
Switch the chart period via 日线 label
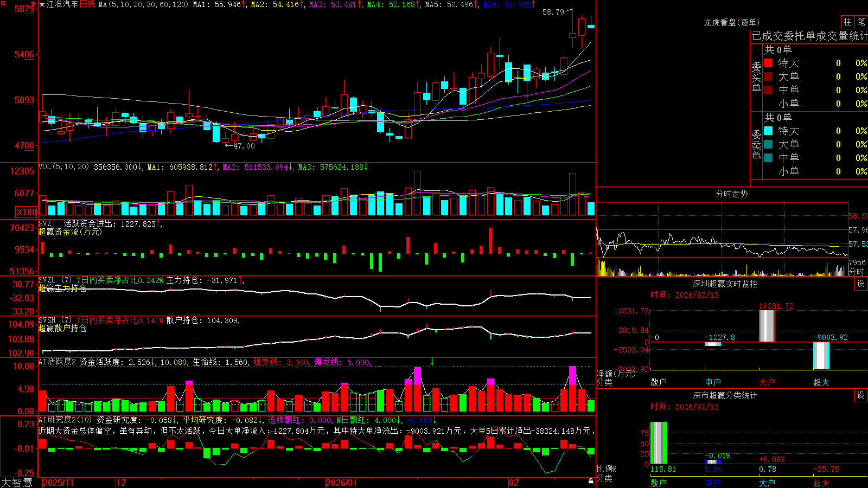click(88, 4)
